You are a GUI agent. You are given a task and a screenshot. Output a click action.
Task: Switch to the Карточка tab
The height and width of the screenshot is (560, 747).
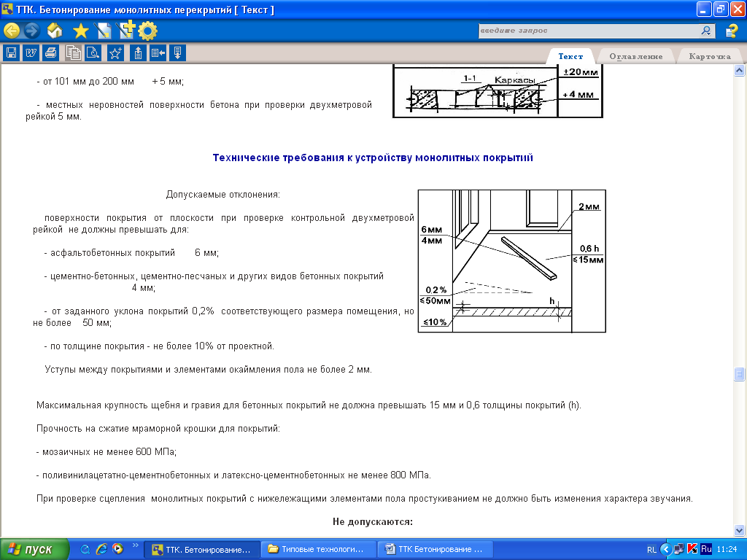[x=710, y=56]
